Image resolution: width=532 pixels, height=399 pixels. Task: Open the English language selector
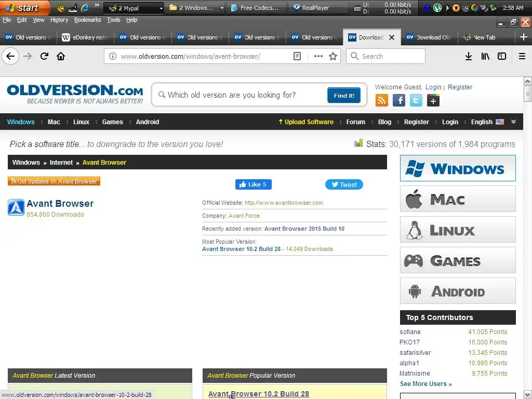point(487,122)
